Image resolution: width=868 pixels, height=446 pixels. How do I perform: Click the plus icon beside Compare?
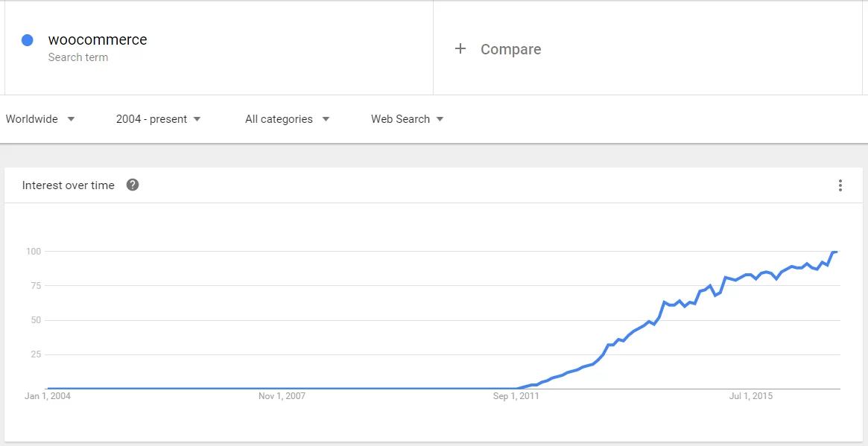(x=460, y=48)
